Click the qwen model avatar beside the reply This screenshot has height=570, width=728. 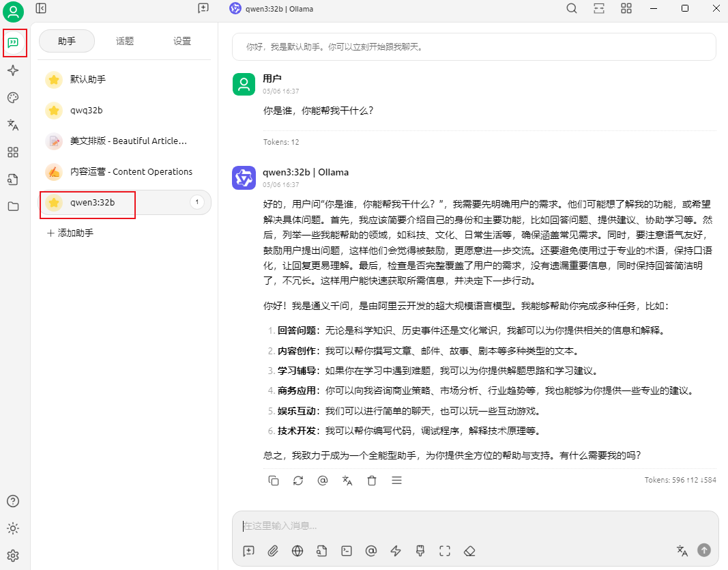[x=244, y=177]
